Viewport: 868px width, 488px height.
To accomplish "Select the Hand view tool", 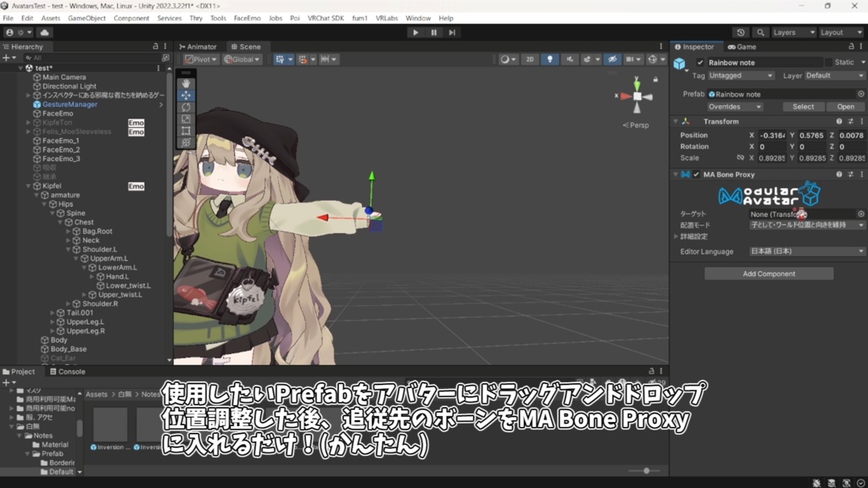I will coord(186,83).
